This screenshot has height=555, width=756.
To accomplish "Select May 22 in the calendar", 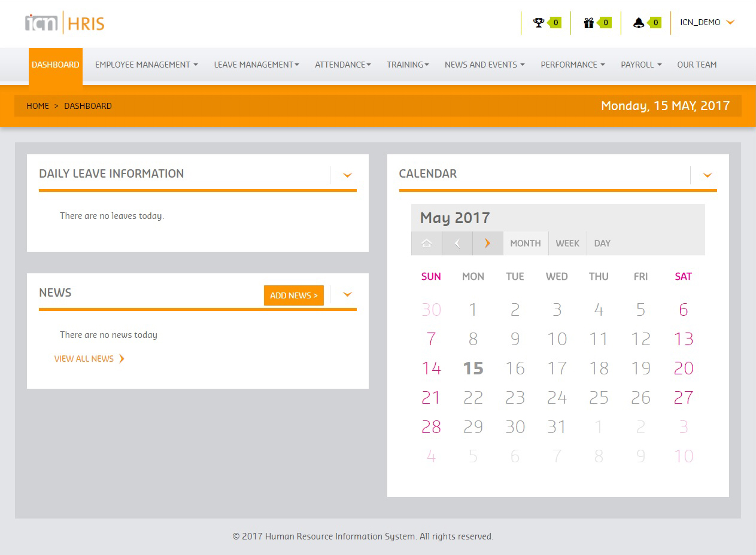I will click(x=473, y=398).
